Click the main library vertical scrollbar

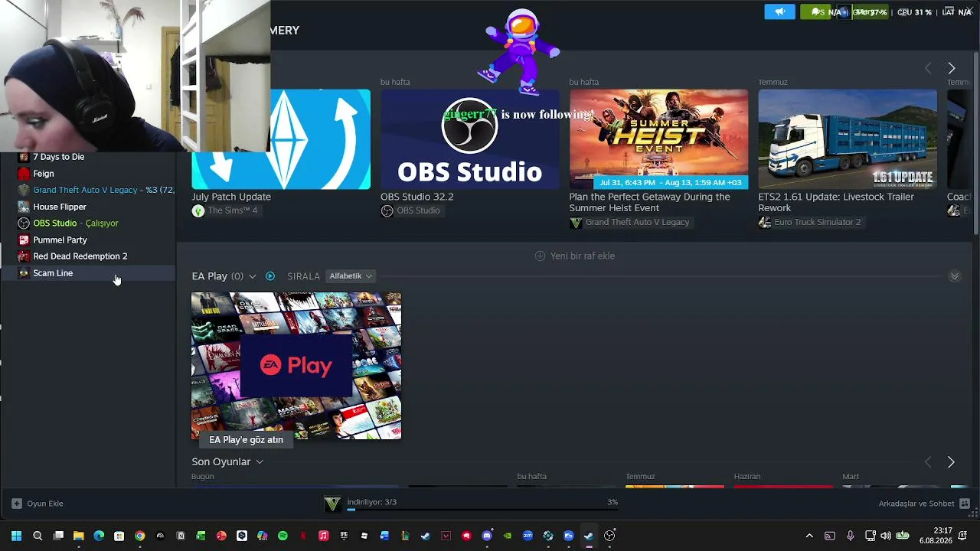pos(975,143)
